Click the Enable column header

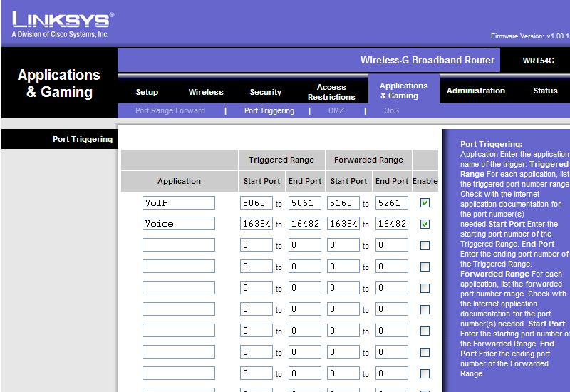tap(425, 181)
